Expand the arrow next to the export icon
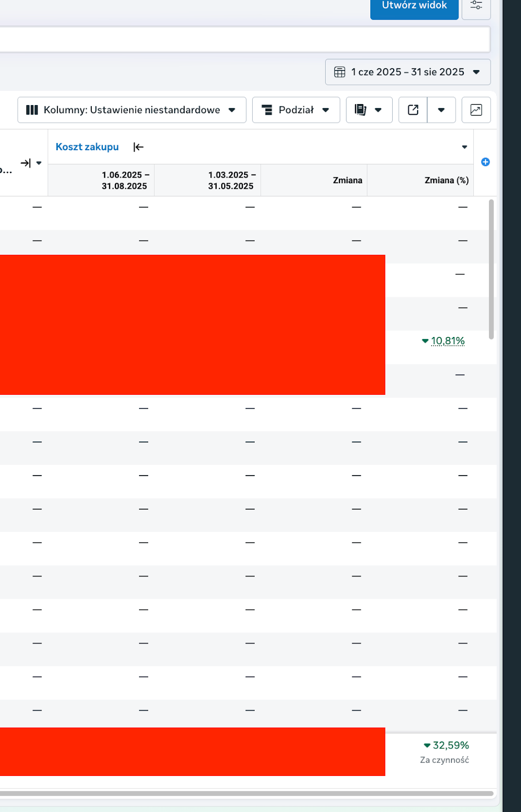 pos(441,110)
